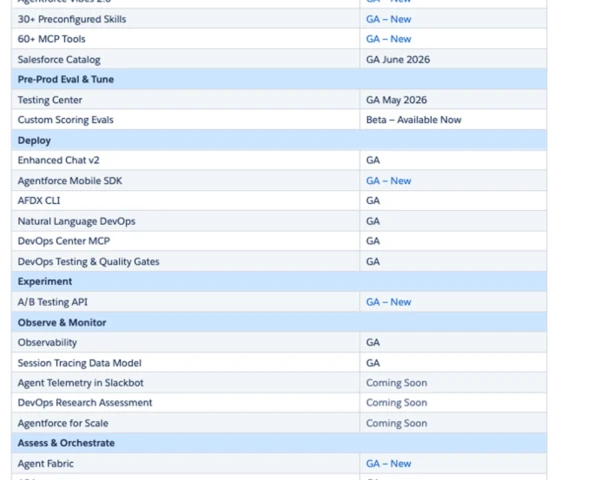Select 'DevOps Testing & Quality Gates' cell
600x480 pixels.
(x=186, y=261)
